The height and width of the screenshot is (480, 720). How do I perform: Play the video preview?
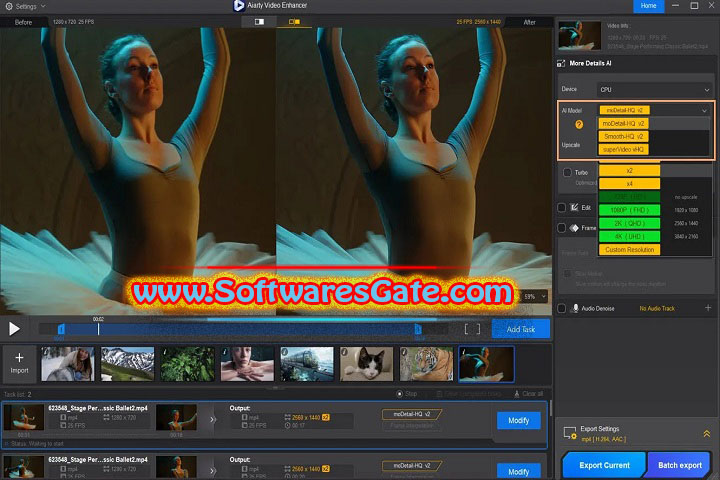(x=14, y=329)
